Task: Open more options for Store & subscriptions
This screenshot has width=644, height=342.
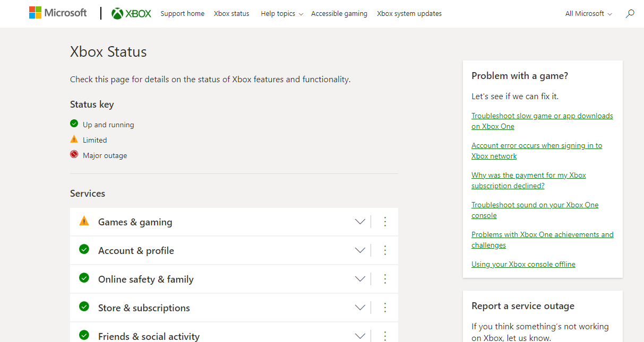Action: point(385,308)
